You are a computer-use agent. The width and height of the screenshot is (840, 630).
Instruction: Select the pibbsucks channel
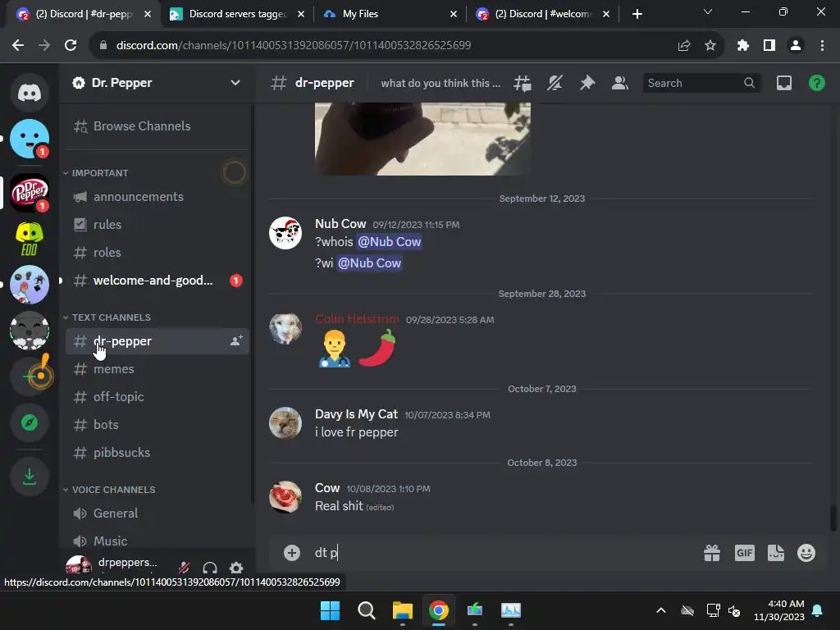157,452
